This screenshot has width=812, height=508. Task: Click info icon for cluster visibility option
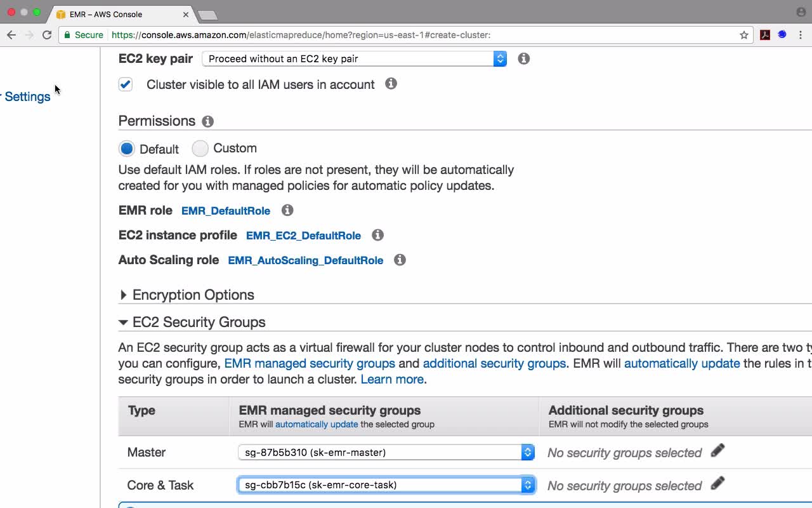391,84
